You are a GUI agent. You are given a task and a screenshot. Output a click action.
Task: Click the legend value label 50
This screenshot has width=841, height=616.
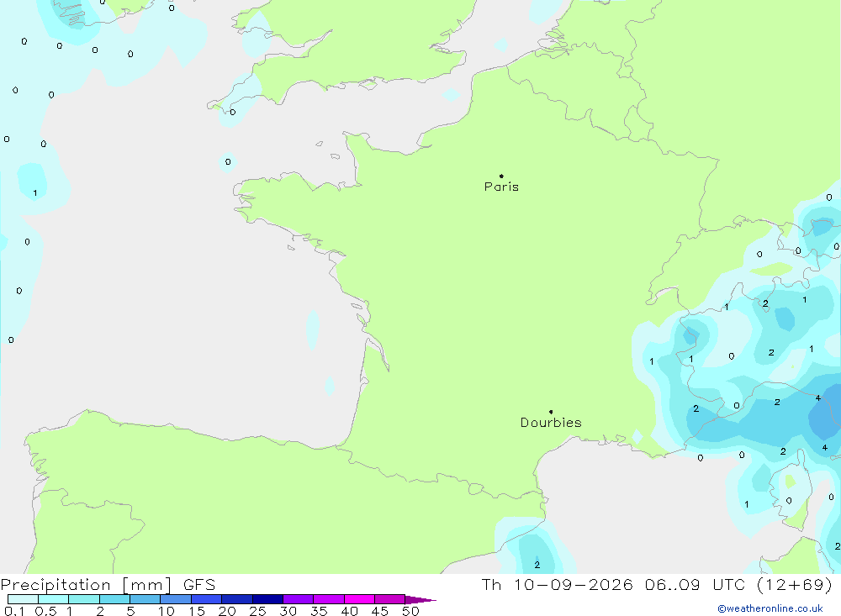click(410, 611)
